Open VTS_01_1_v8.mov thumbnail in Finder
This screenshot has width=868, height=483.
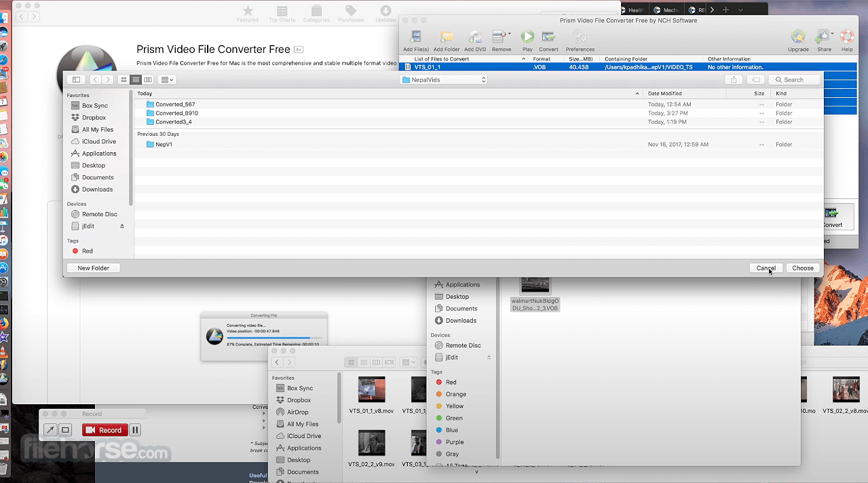point(371,390)
